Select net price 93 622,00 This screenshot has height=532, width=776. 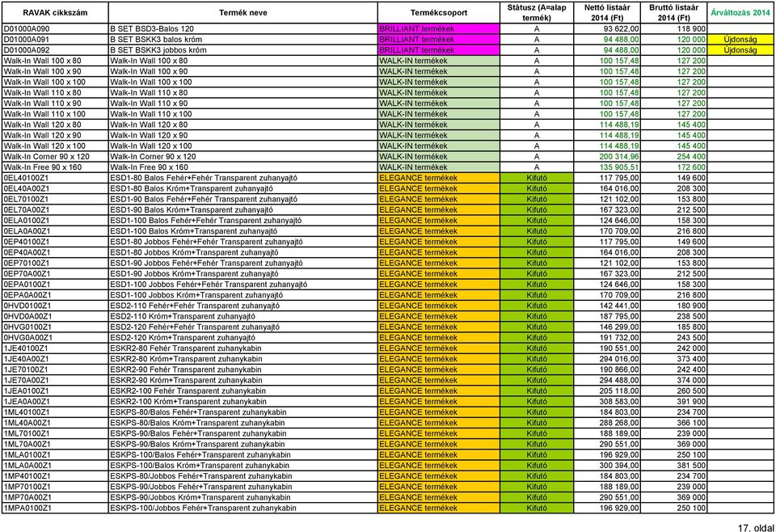tap(621, 29)
